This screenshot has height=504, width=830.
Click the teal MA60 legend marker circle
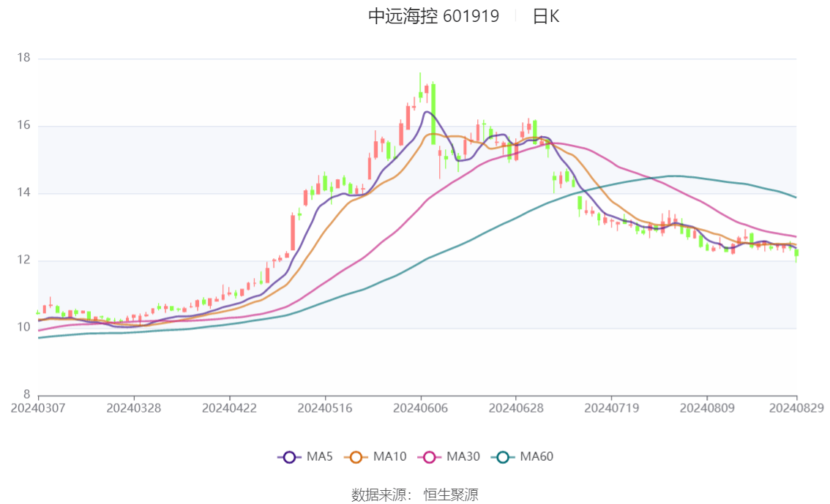coord(503,457)
